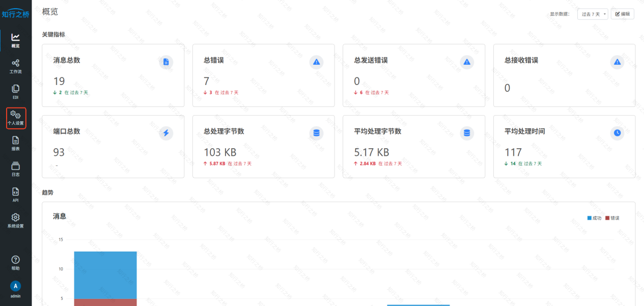Image resolution: width=644 pixels, height=306 pixels.
Task: Open 系统设置 system settings
Action: pyautogui.click(x=16, y=220)
